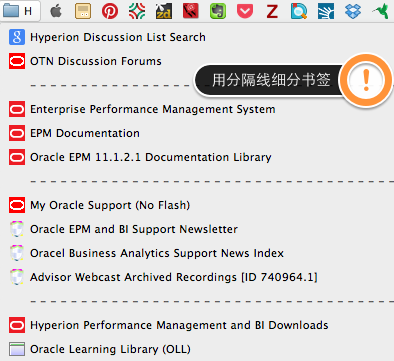Click the zd bookmark icon
This screenshot has height=361, width=394.
(164, 11)
